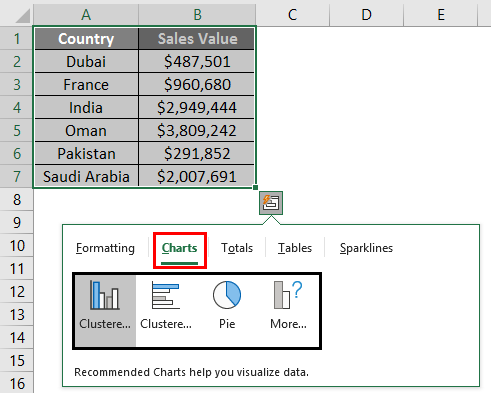Select row 15 header
Image resolution: width=491 pixels, height=393 pixels.
(17, 361)
